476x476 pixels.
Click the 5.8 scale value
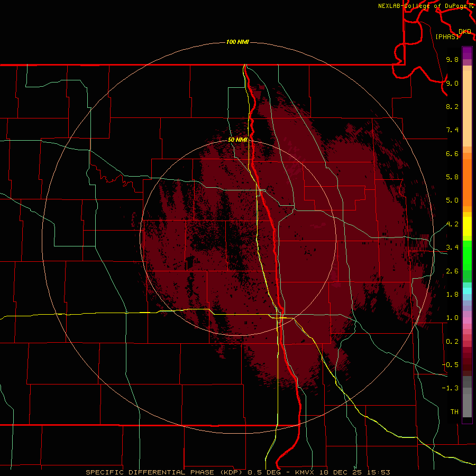(452, 177)
